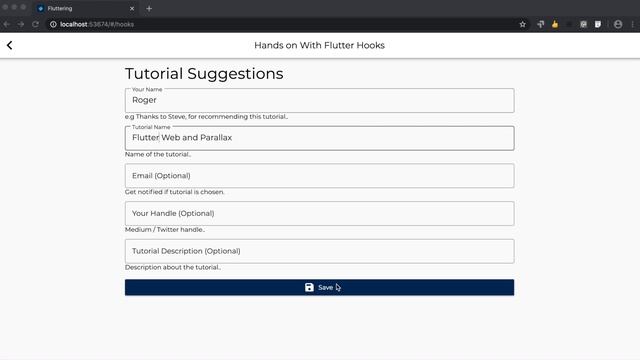This screenshot has height=360, width=640.
Task: Open a new browser tab
Action: 149,9
